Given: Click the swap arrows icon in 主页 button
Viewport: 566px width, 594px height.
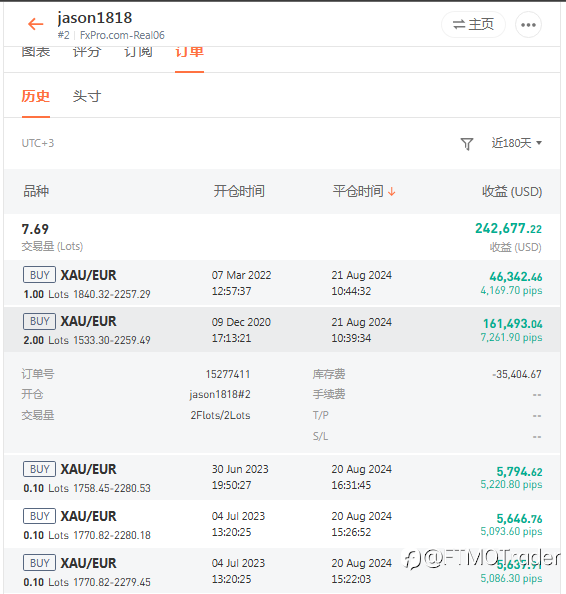Looking at the screenshot, I should point(459,25).
